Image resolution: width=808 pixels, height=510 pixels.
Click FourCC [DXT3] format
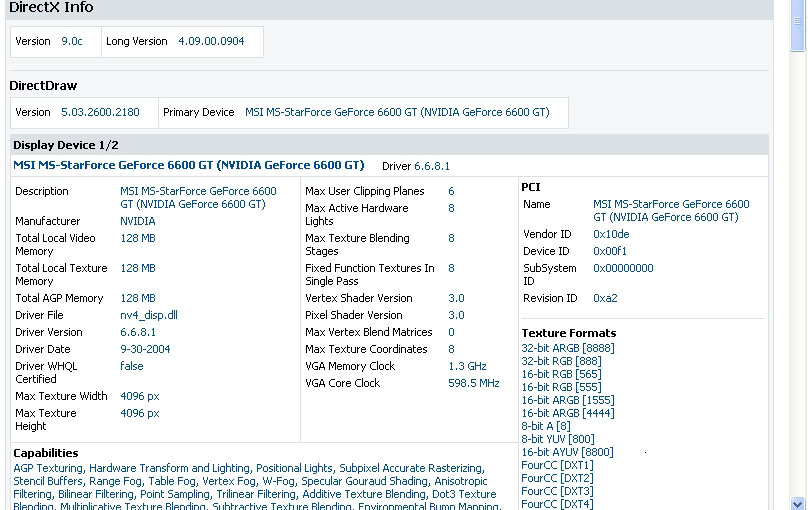(558, 490)
